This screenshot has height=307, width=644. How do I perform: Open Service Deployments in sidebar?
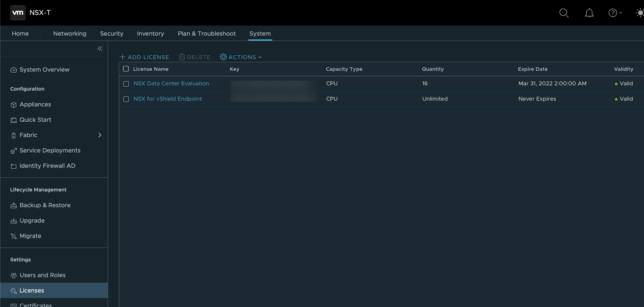(50, 150)
